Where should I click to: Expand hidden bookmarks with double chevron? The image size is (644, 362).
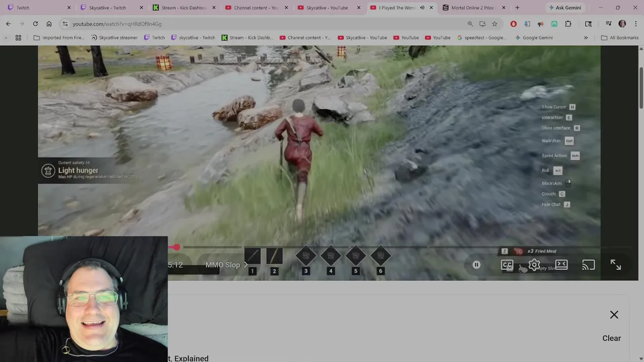click(x=586, y=38)
